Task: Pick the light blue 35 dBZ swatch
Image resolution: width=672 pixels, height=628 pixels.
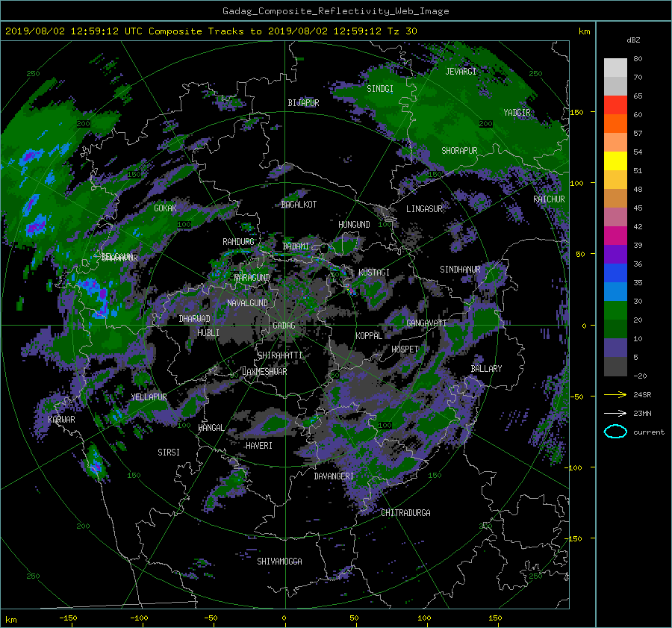Action: [615, 292]
